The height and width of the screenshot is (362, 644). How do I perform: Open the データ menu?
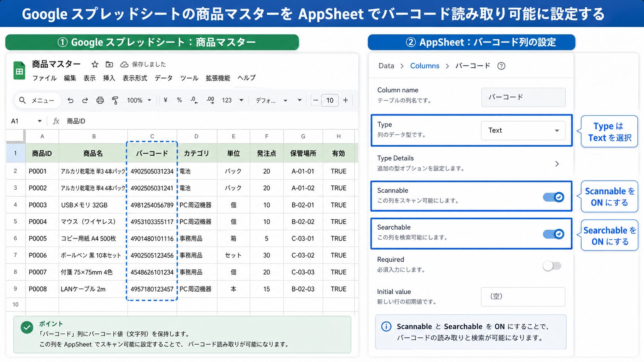pos(164,78)
